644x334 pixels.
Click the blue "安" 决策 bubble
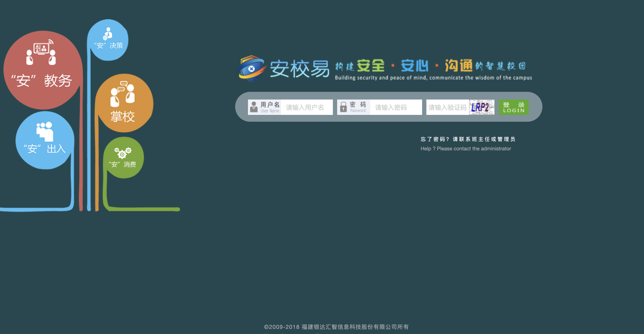pyautogui.click(x=108, y=40)
